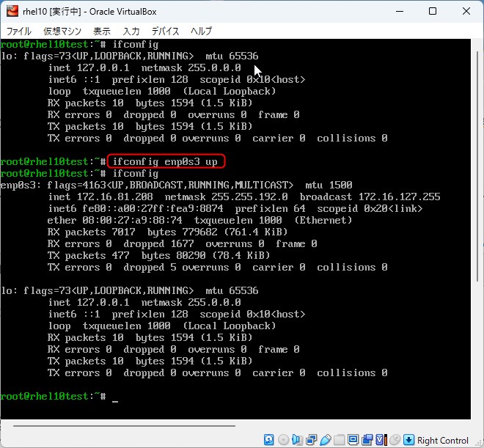The width and height of the screenshot is (484, 448).
Task: Click the display monitor status icon
Action: click(353, 440)
